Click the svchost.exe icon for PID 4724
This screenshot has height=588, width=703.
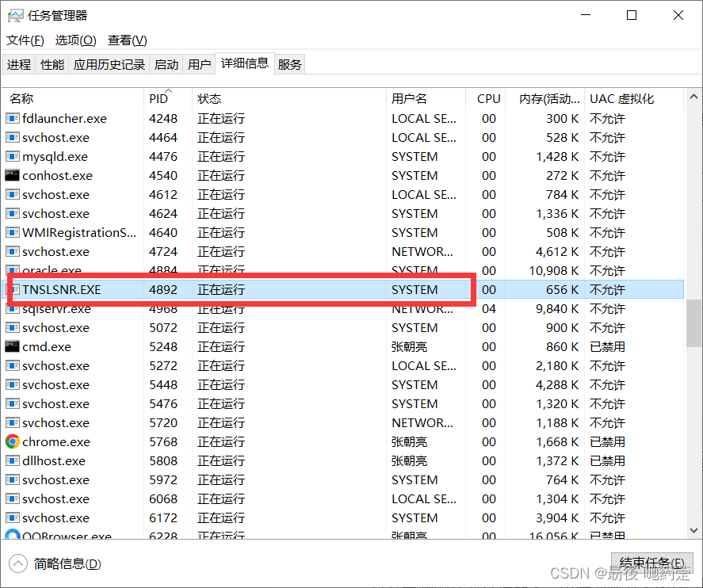point(12,251)
